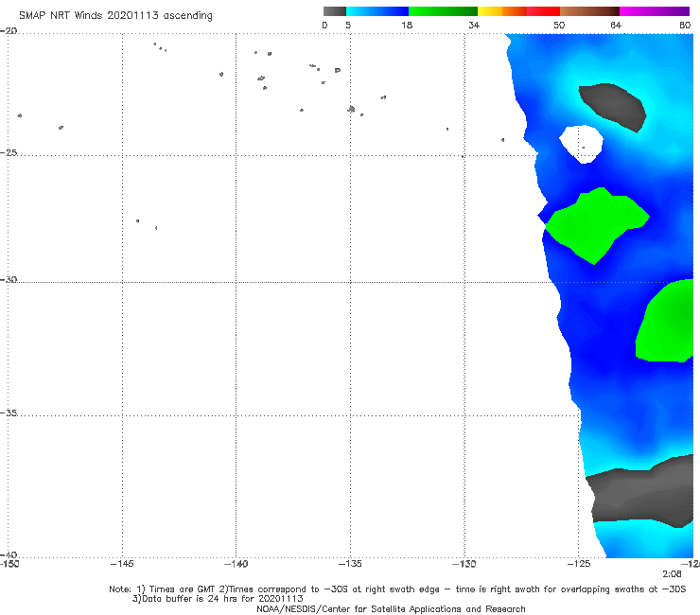The height and width of the screenshot is (615, 700).
Task: Click the color bar label '34'
Action: pos(474,25)
